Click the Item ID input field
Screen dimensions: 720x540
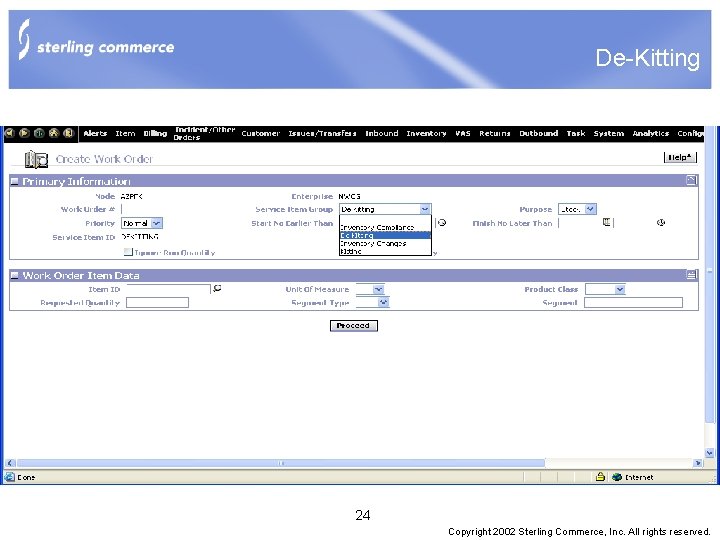pyautogui.click(x=169, y=289)
